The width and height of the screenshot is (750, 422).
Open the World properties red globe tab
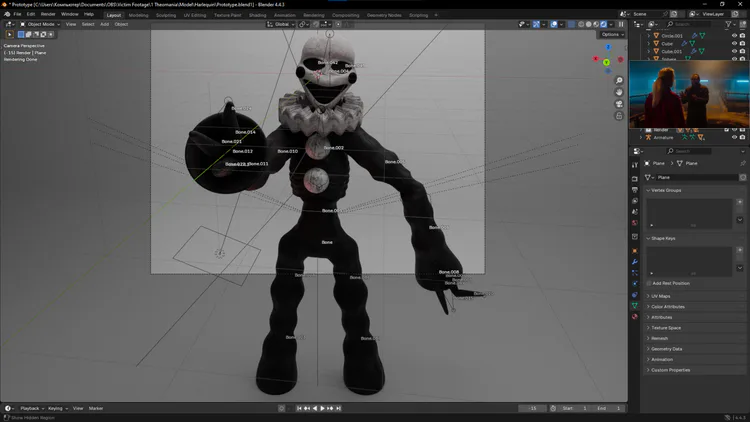(635, 223)
